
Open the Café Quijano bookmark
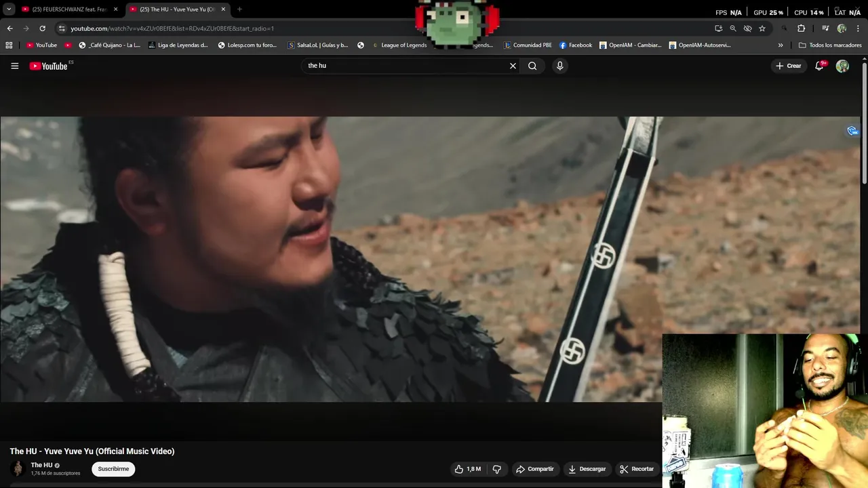click(109, 45)
